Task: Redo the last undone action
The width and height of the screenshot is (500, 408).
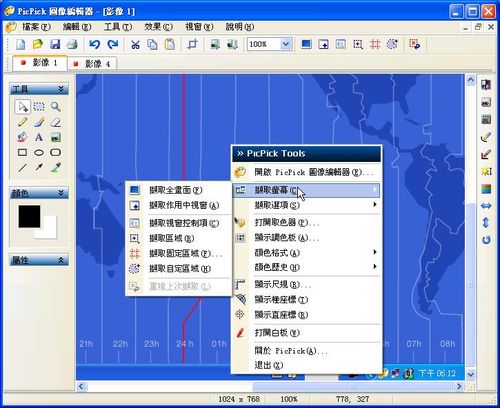Action: point(113,44)
